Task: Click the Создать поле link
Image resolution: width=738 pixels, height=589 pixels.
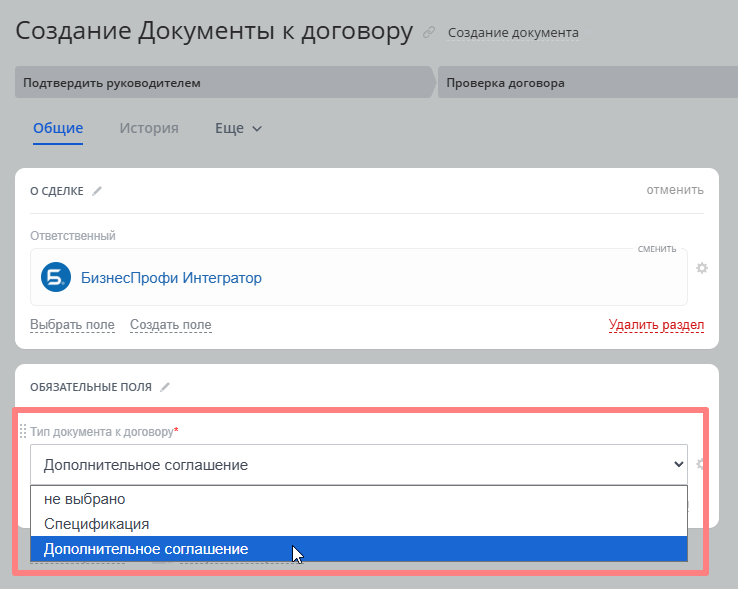Action: pos(171,324)
